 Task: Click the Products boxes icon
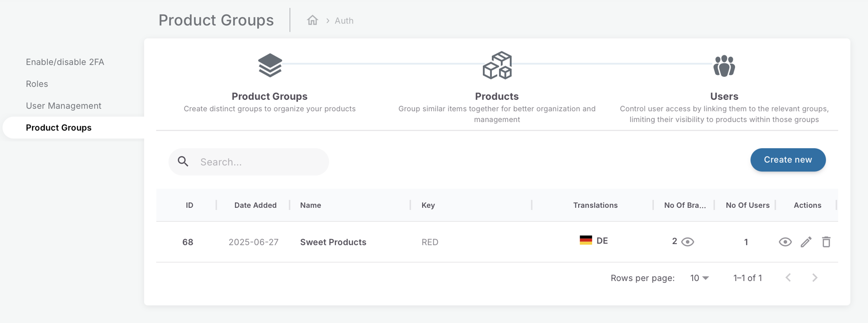pos(497,66)
